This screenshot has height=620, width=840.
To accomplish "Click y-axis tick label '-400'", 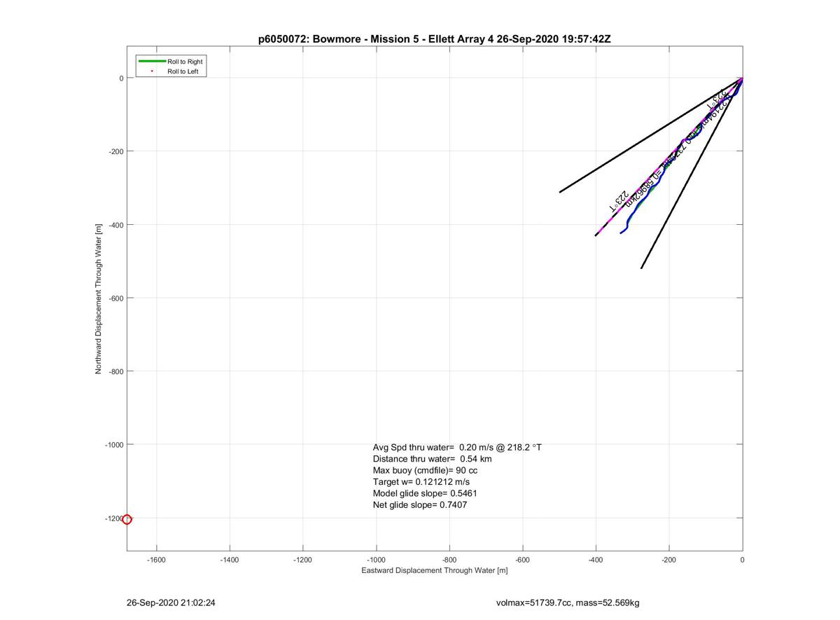I will tap(115, 225).
